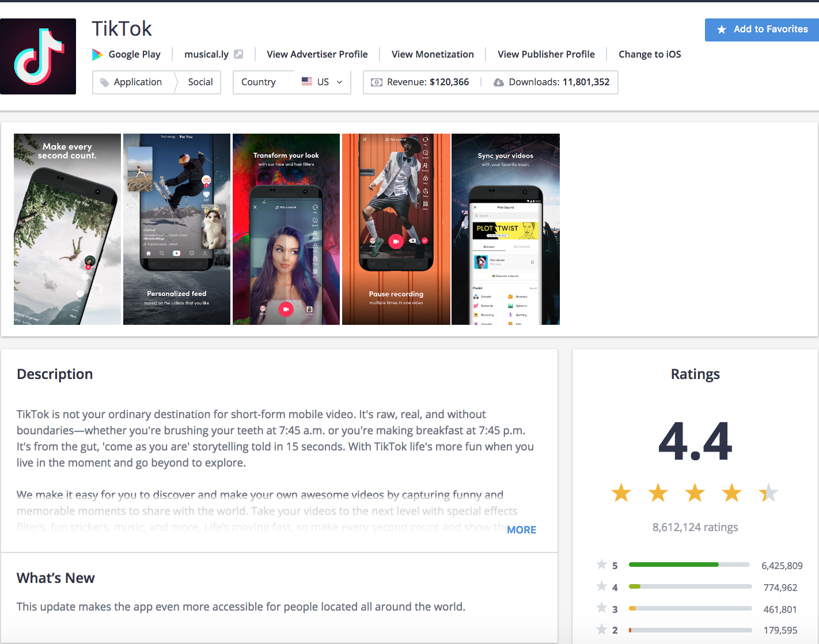The width and height of the screenshot is (819, 644).
Task: Click the TikTok app title
Action: point(122,29)
